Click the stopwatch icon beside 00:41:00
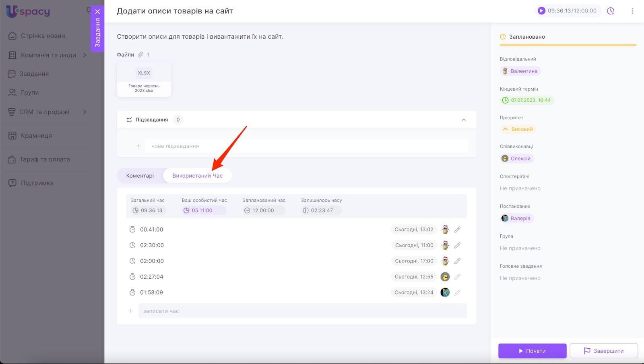 pos(132,230)
